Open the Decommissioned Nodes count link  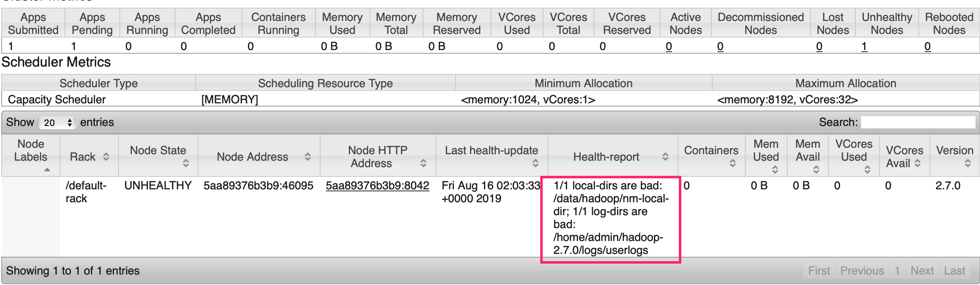click(x=720, y=46)
